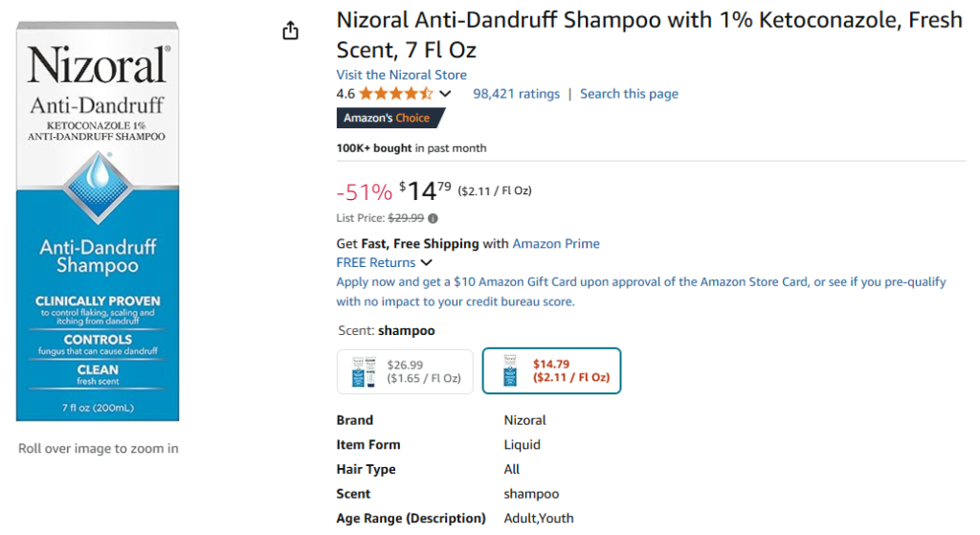Click the product title text
980x535 pixels.
[649, 34]
